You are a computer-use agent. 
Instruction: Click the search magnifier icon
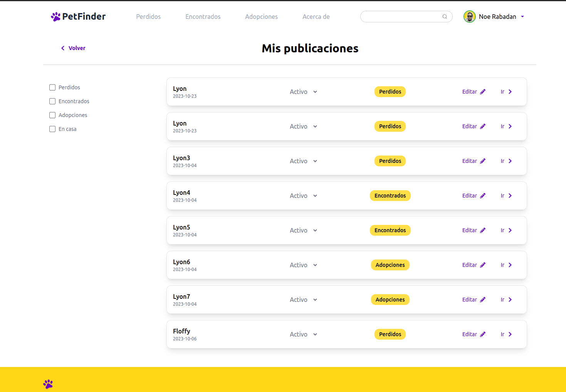click(x=445, y=17)
